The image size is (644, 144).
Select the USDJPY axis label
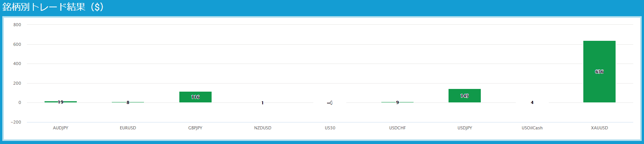(x=465, y=128)
